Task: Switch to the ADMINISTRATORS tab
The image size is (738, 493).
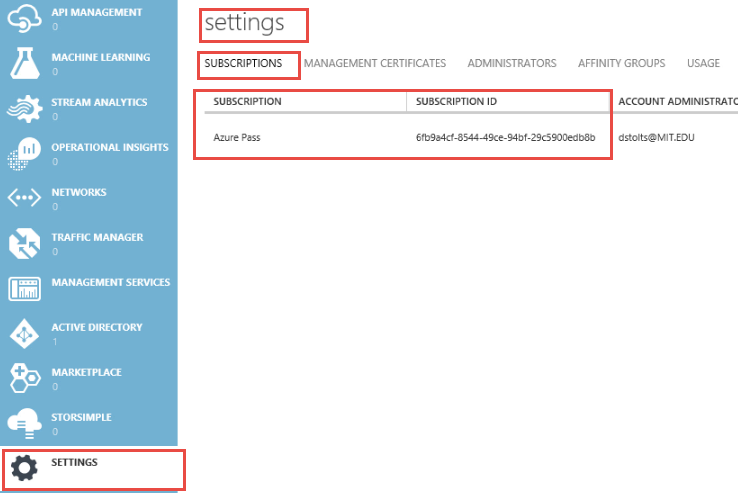Action: pos(512,63)
